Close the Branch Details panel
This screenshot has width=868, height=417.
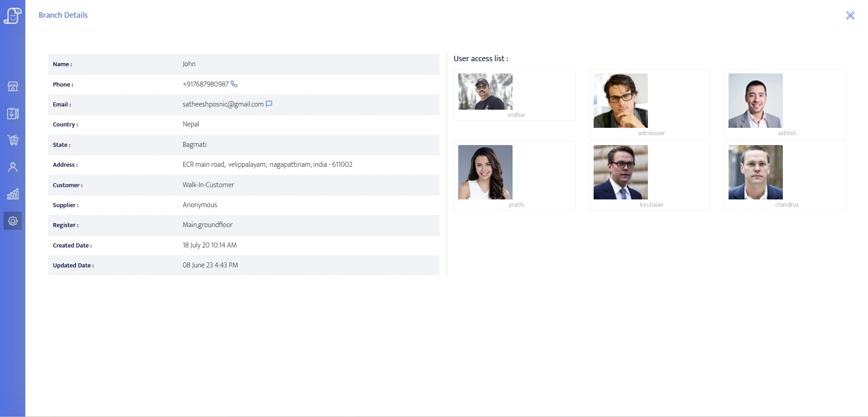850,15
